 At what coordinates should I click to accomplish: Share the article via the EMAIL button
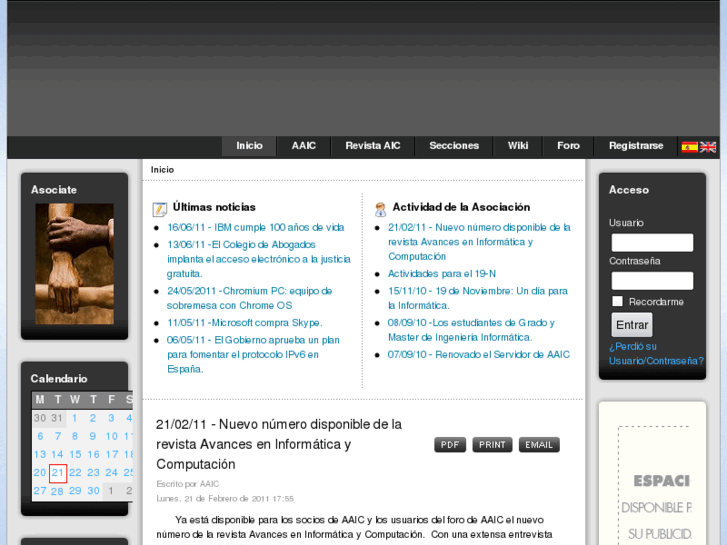[x=539, y=445]
